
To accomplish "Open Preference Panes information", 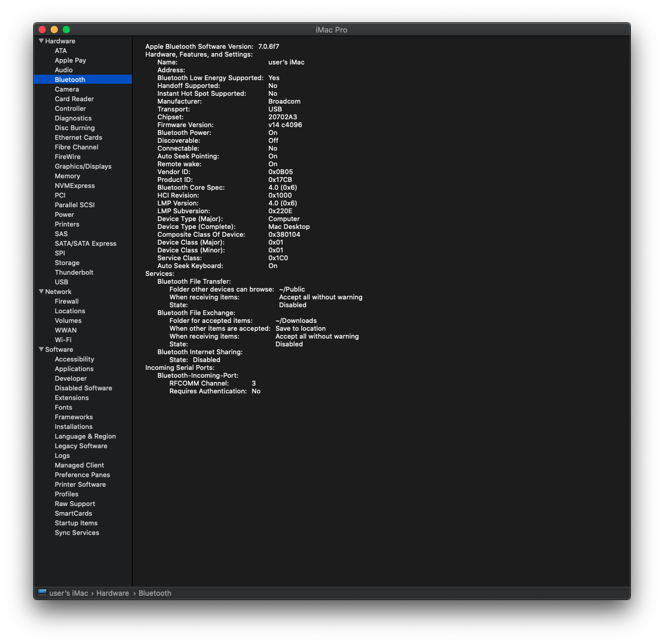I will pos(82,475).
